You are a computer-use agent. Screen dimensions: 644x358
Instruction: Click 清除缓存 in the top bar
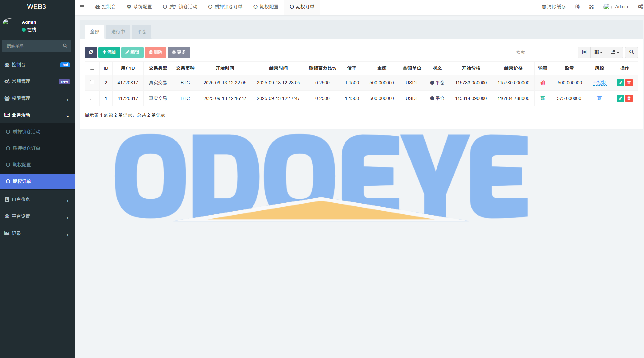click(x=554, y=7)
